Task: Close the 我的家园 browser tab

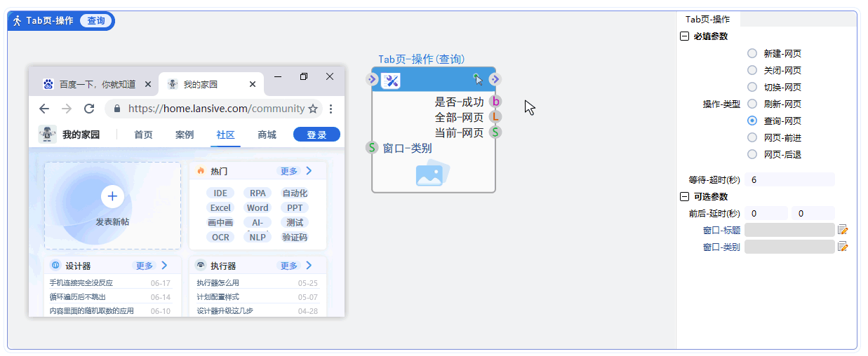Action: (x=253, y=84)
